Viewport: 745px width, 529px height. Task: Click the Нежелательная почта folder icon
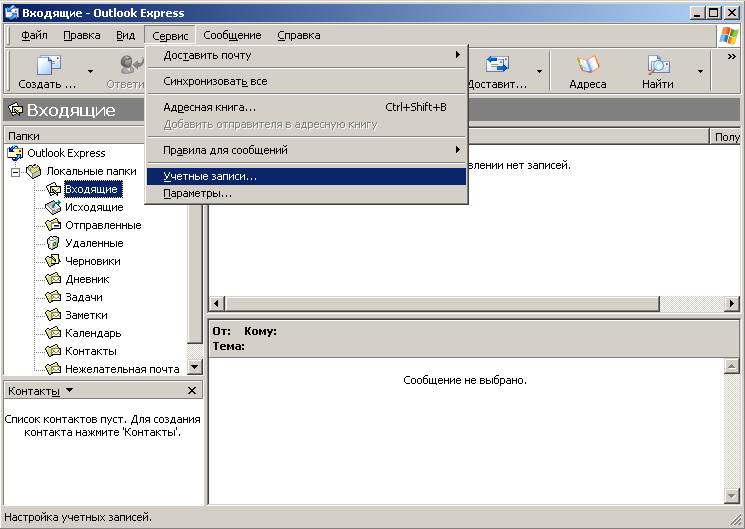click(53, 369)
